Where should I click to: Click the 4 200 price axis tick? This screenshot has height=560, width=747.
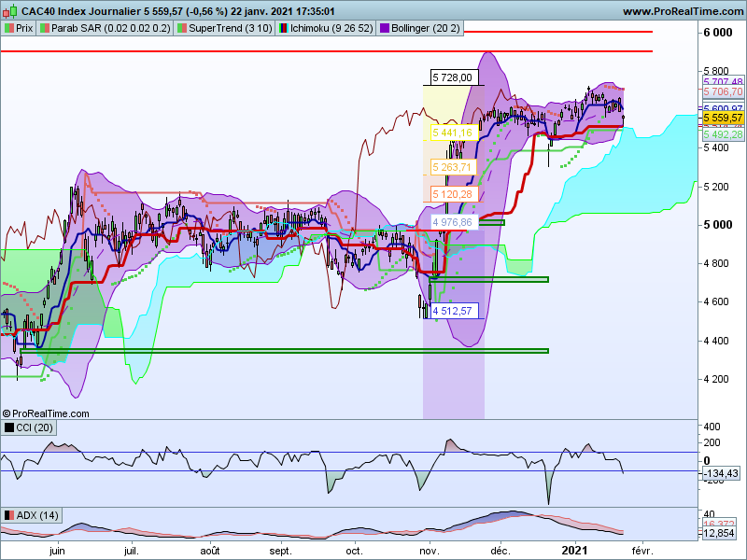[x=716, y=379]
